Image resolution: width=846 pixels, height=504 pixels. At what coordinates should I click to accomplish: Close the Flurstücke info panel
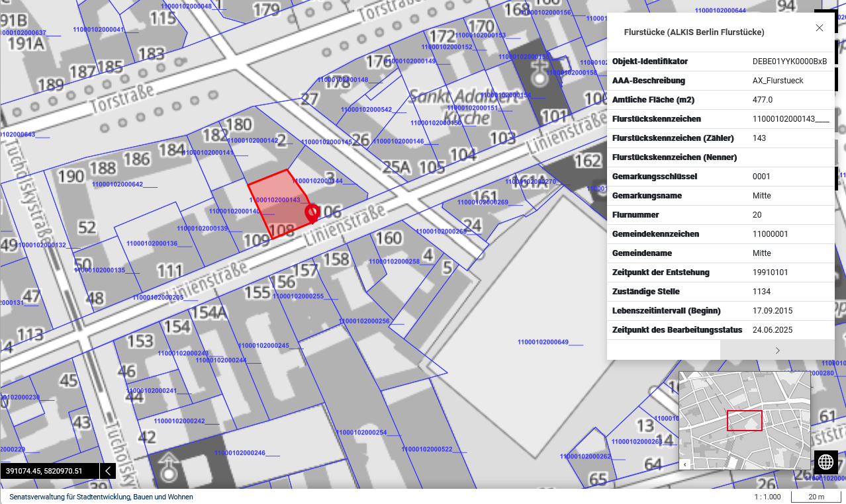[819, 28]
